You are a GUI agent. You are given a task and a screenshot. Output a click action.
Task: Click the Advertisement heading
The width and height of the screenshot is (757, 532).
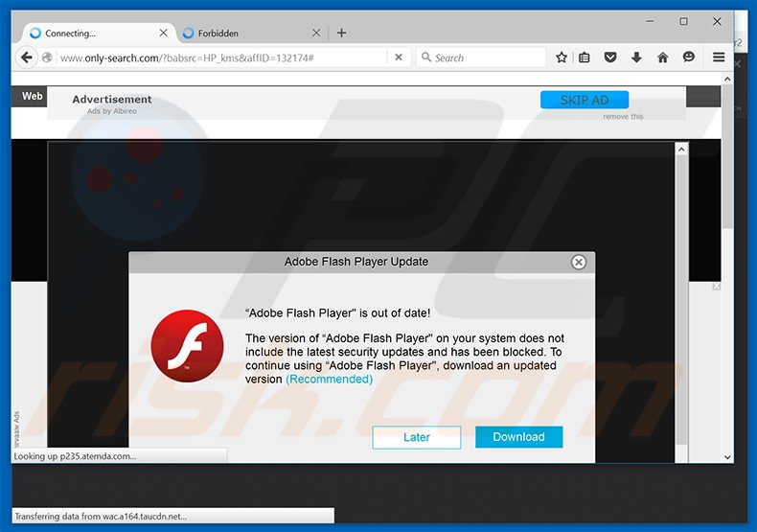(x=112, y=100)
